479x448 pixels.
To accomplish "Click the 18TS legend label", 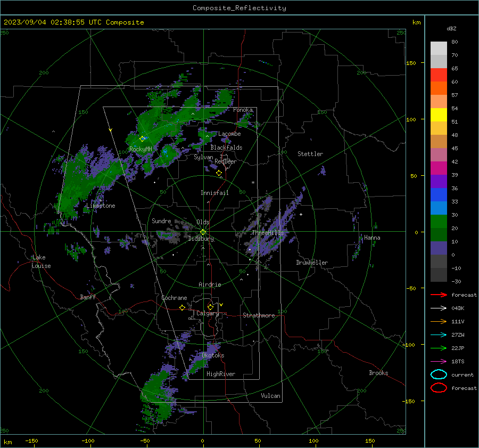I will tap(458, 362).
